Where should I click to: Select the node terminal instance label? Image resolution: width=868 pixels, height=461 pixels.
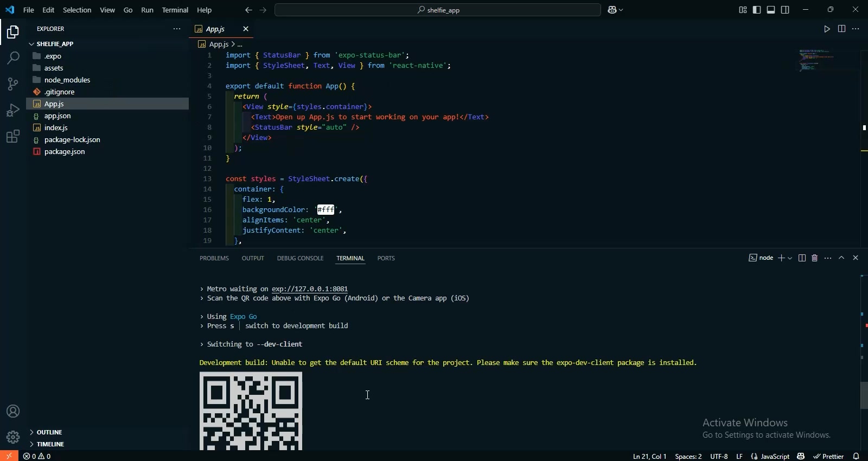tap(761, 258)
